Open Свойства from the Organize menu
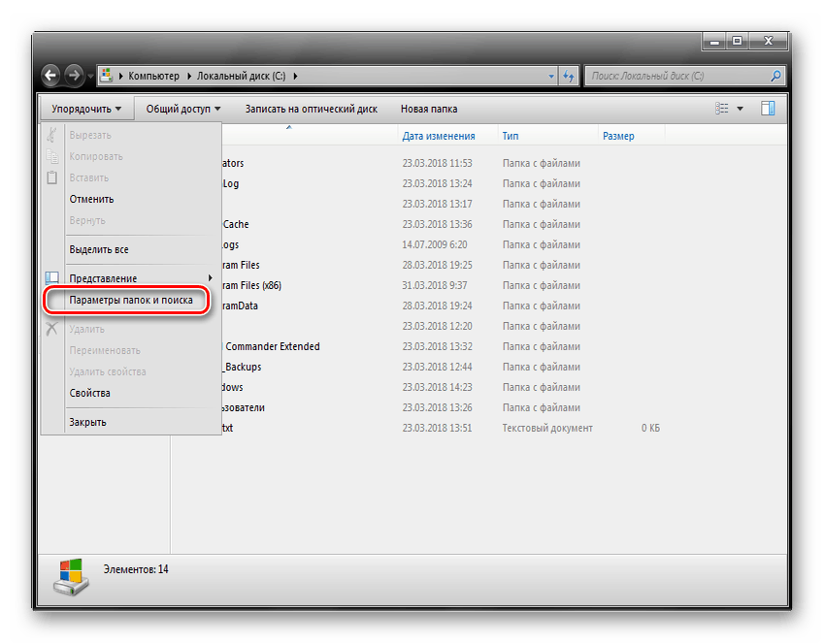This screenshot has width=825, height=644. tap(89, 393)
